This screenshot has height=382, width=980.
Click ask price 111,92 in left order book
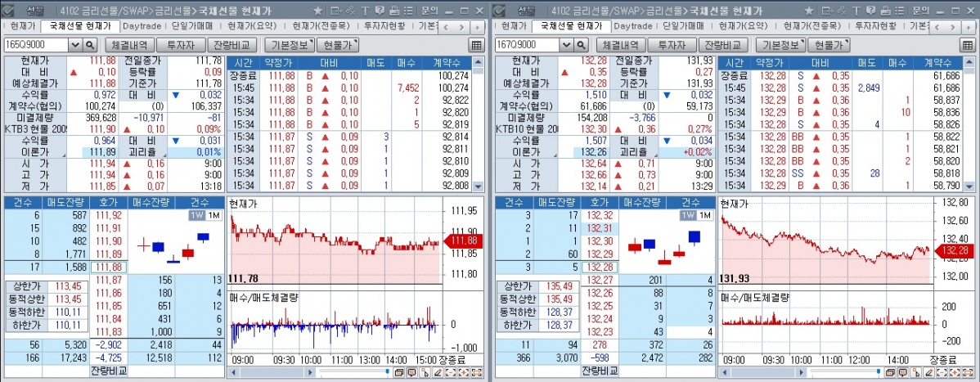click(x=109, y=215)
